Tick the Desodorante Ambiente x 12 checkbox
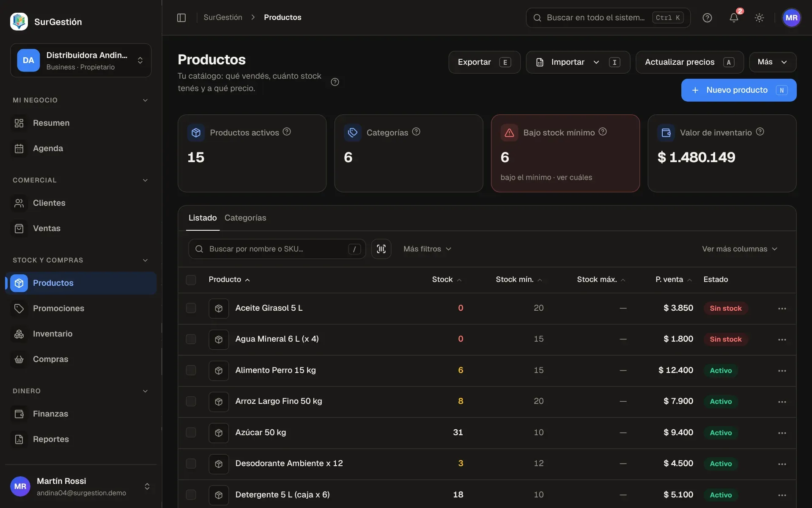The image size is (812, 508). click(191, 464)
